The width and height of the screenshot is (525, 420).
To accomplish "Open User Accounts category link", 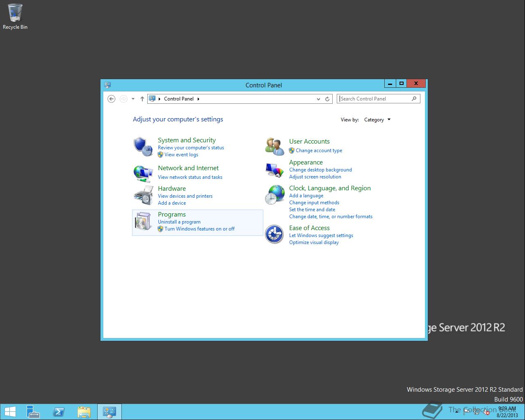I will pyautogui.click(x=309, y=142).
